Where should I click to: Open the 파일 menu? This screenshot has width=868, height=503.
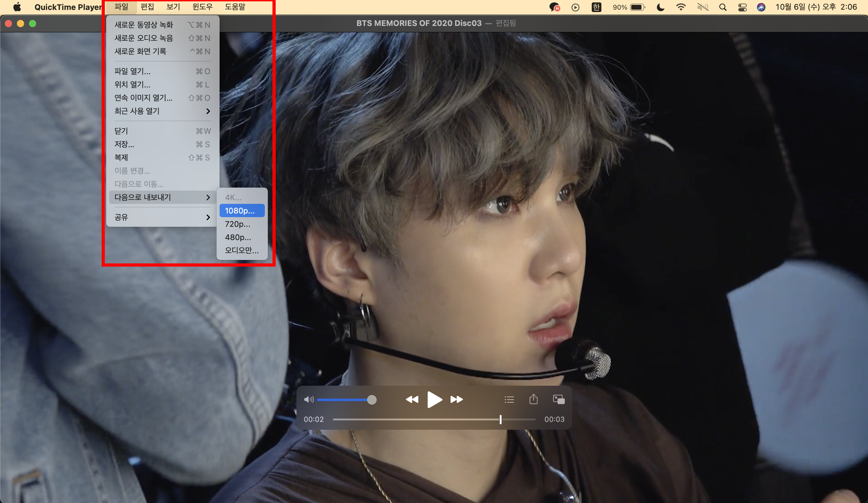click(x=121, y=7)
